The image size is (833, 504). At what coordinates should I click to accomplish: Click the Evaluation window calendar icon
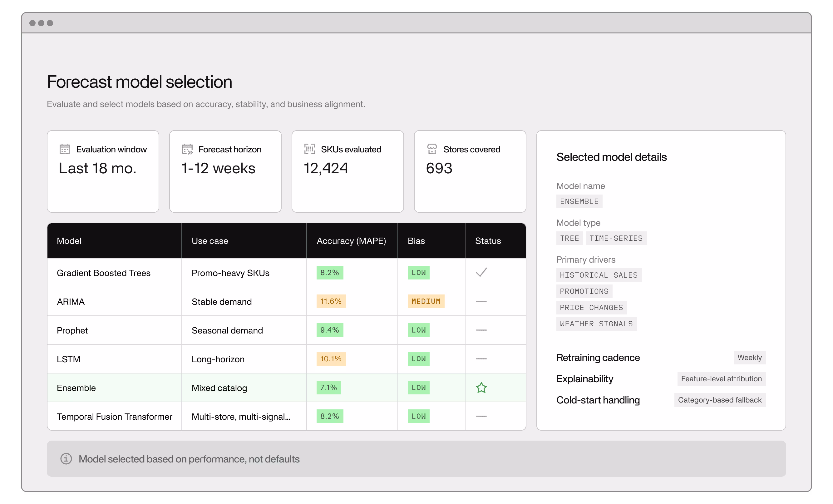tap(65, 149)
